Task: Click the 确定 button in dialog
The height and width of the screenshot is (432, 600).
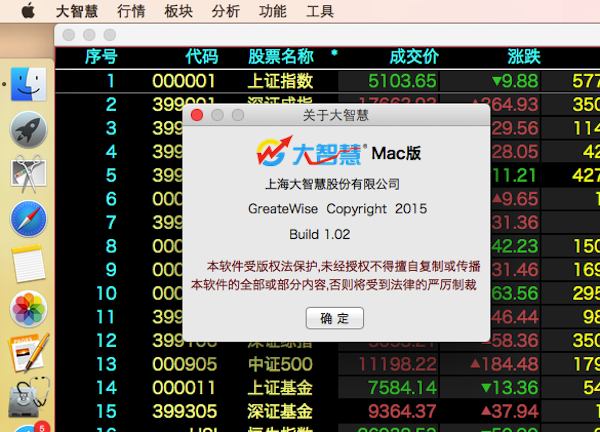Action: click(x=335, y=318)
